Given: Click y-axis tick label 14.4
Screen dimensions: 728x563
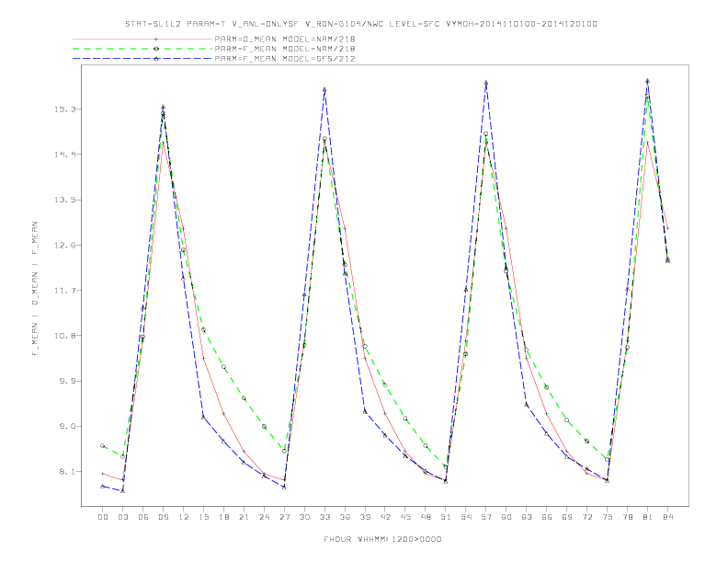Looking at the screenshot, I should pyautogui.click(x=65, y=155).
